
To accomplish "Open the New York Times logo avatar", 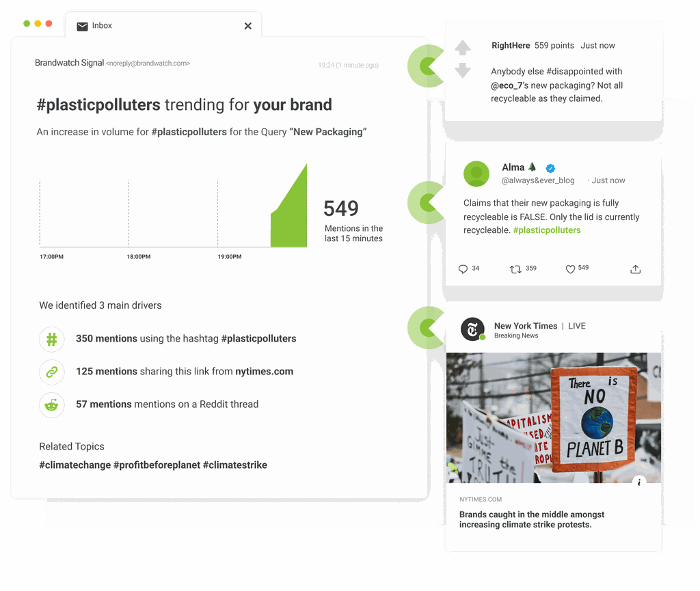I will [x=472, y=329].
